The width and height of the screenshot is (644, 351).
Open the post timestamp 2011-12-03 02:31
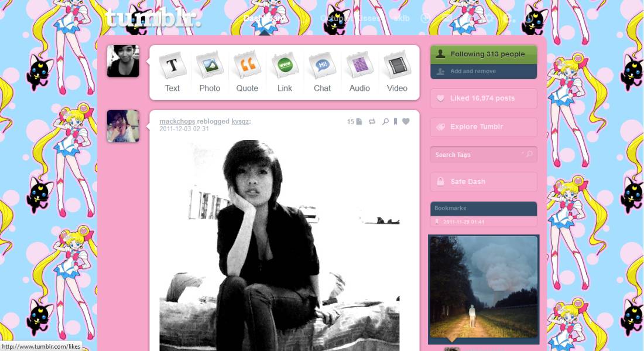tap(184, 129)
